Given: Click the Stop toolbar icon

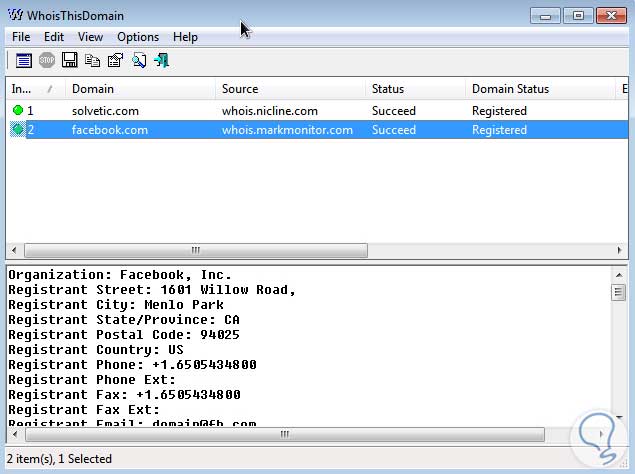Looking at the screenshot, I should [47, 60].
